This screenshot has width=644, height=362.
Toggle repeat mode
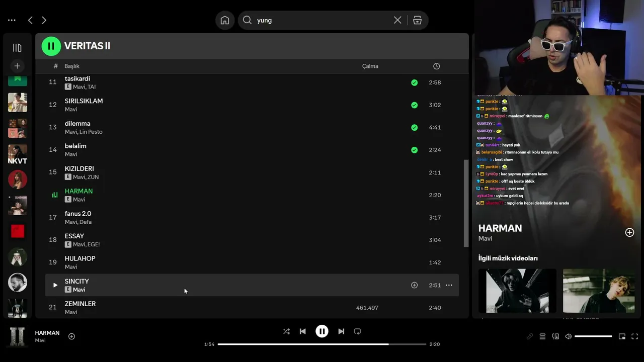tap(357, 331)
